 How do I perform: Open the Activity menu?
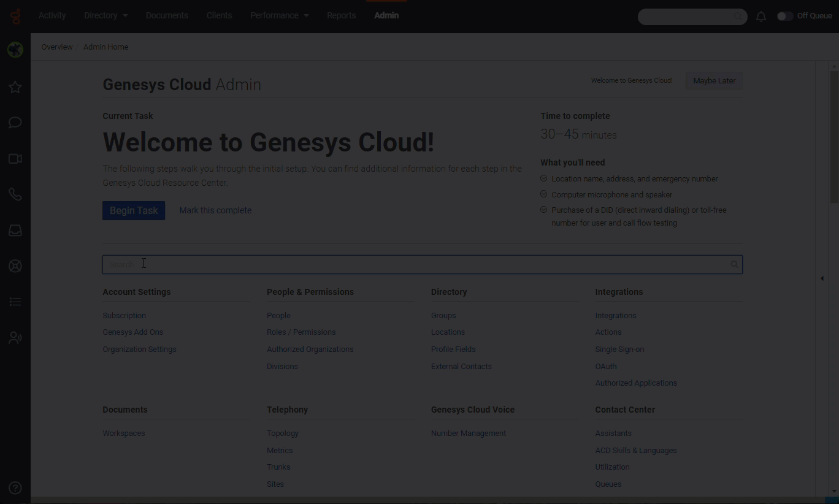pos(52,15)
